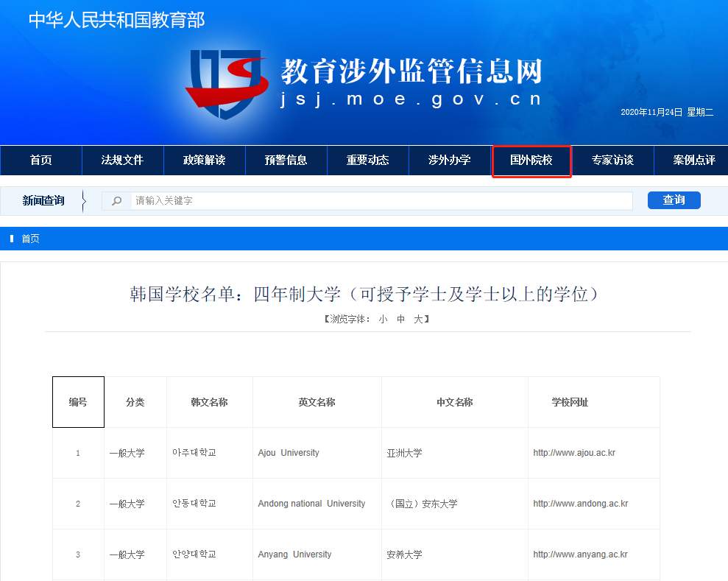Click the 编号 column header
The width and height of the screenshot is (728, 581).
coord(78,402)
